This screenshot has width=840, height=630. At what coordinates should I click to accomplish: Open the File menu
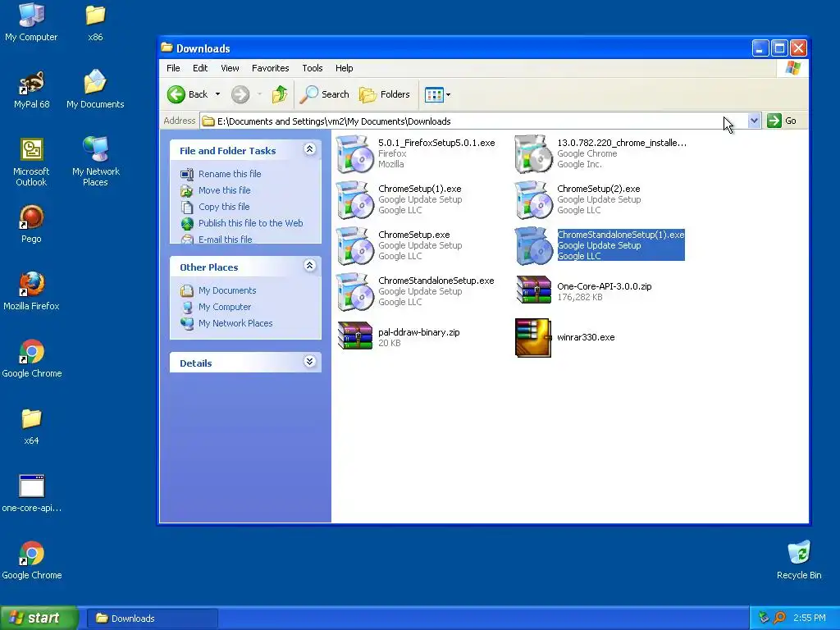click(173, 68)
